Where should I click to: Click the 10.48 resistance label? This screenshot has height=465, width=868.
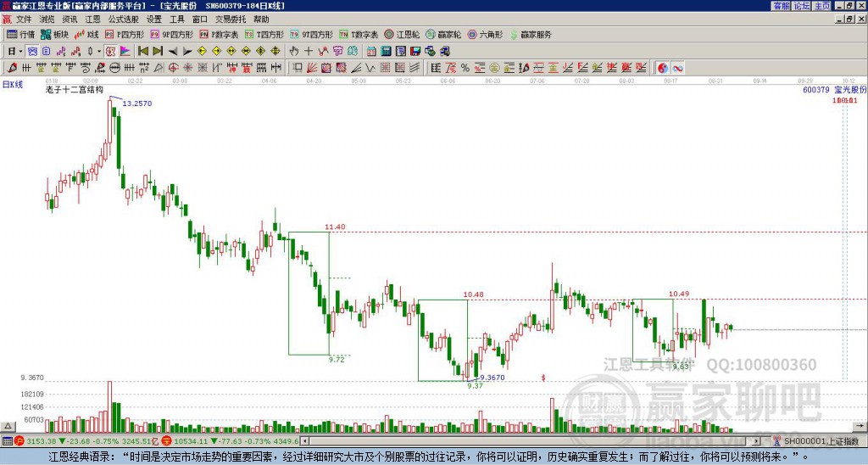click(x=473, y=294)
